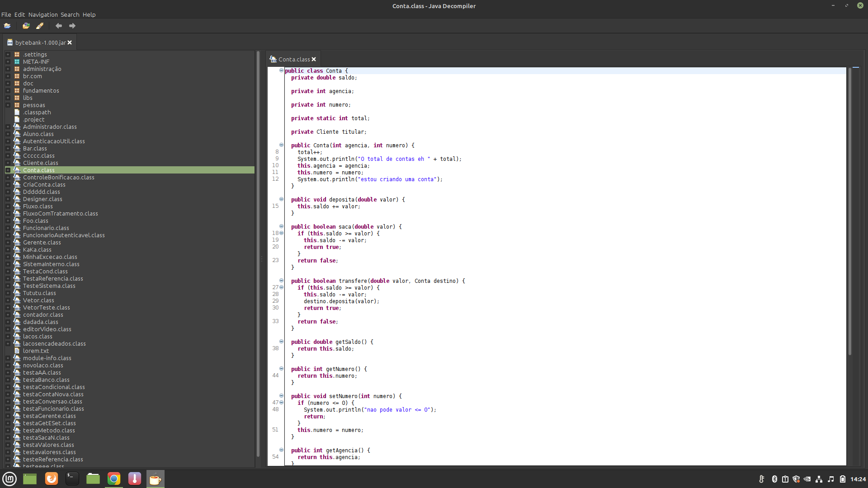Open the Help menu

click(x=89, y=14)
